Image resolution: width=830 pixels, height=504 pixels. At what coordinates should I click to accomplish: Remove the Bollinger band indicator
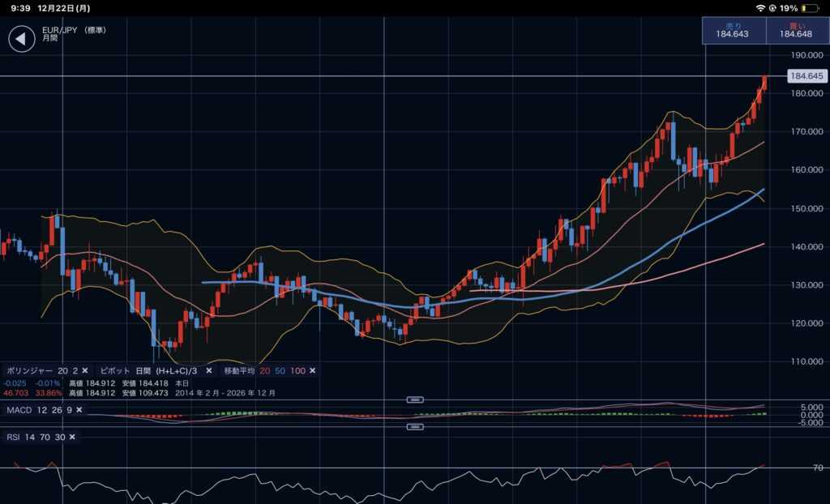tap(84, 370)
